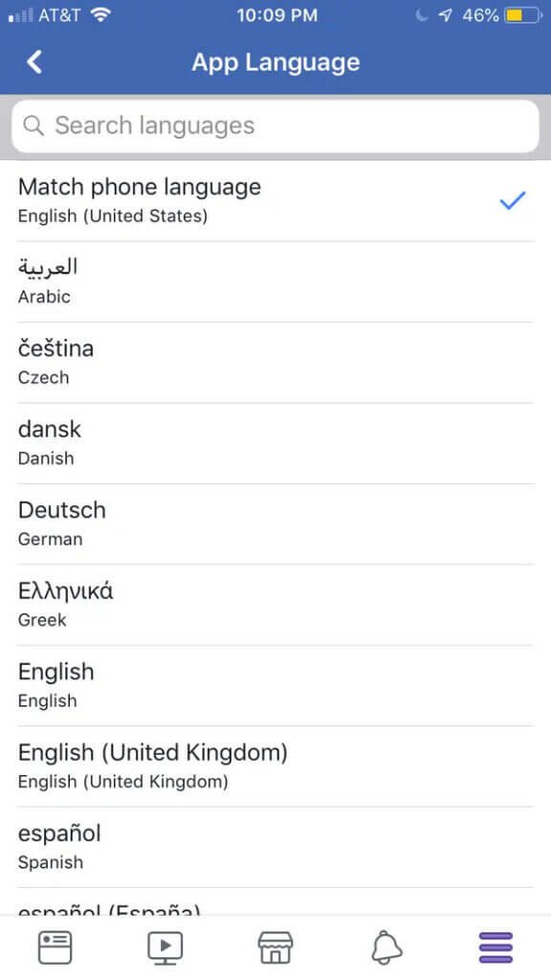Tap the magnifying glass search icon
This screenshot has height=980, width=551.
(x=33, y=125)
